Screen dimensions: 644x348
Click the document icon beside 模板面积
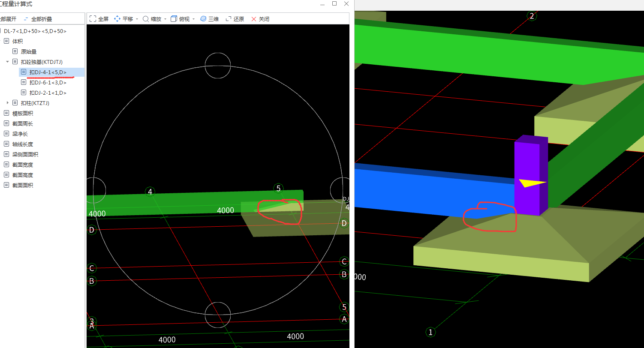[x=6, y=114]
